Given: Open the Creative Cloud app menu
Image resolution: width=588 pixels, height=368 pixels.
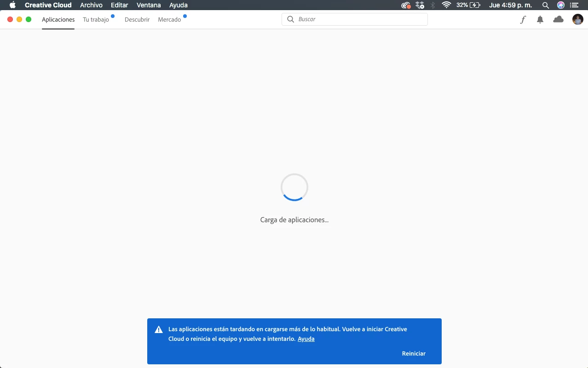Looking at the screenshot, I should tap(48, 5).
